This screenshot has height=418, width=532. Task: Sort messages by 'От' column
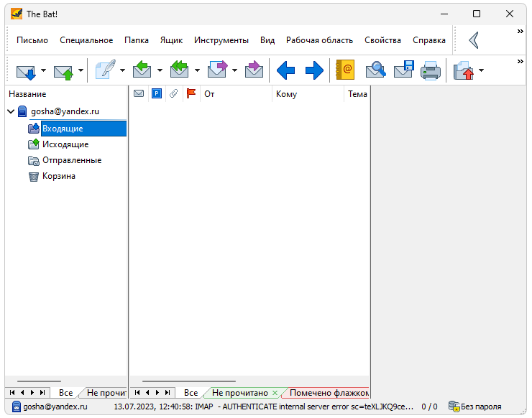pos(236,93)
